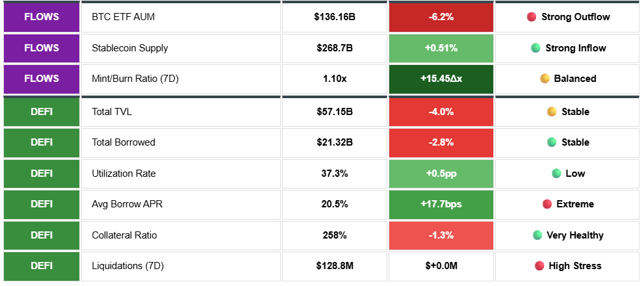Click the $21.32B Total Borrowed value
The height and width of the screenshot is (286, 644).
pos(335,142)
